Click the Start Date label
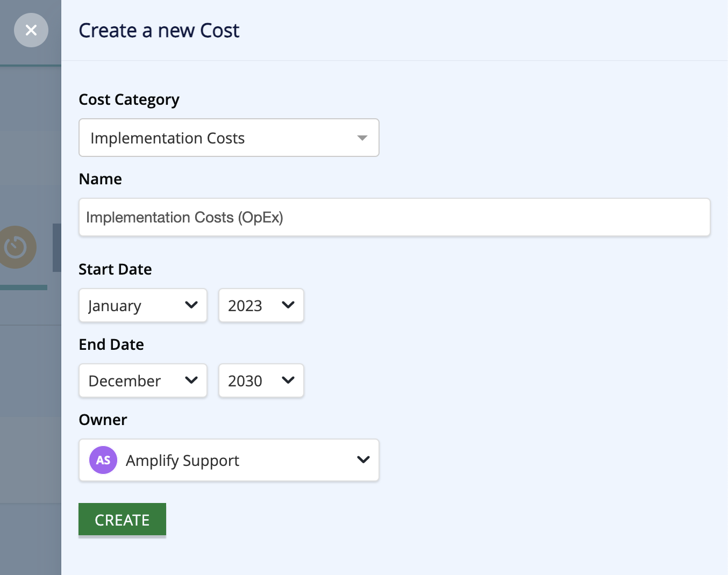The height and width of the screenshot is (575, 728). coord(115,269)
